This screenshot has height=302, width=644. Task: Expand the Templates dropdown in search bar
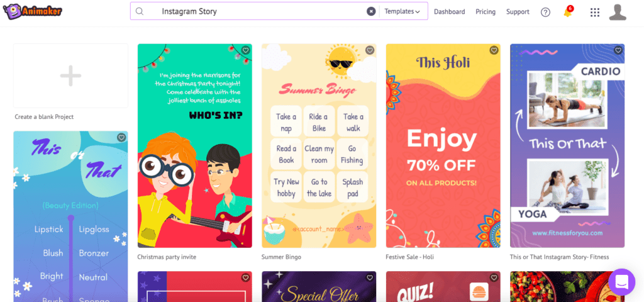click(x=402, y=11)
